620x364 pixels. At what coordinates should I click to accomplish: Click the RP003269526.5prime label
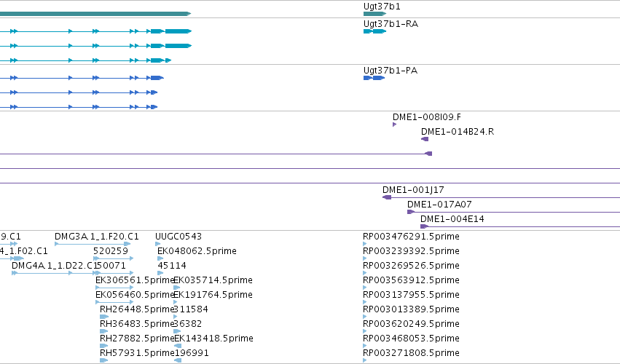[411, 266]
